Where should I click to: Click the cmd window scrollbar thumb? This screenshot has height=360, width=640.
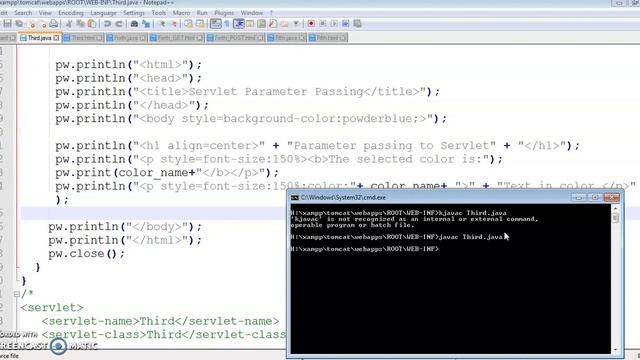pos(615,218)
